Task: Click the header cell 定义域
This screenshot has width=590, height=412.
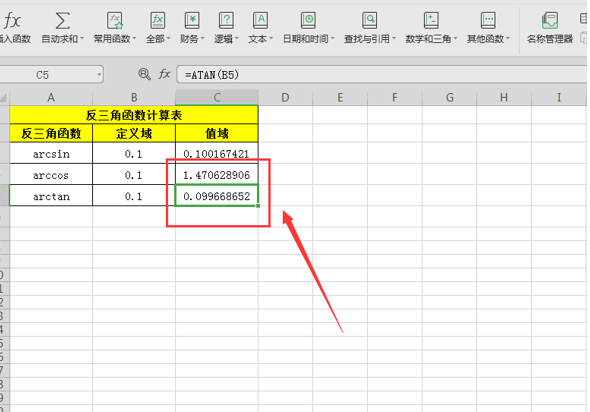Action: pyautogui.click(x=134, y=133)
